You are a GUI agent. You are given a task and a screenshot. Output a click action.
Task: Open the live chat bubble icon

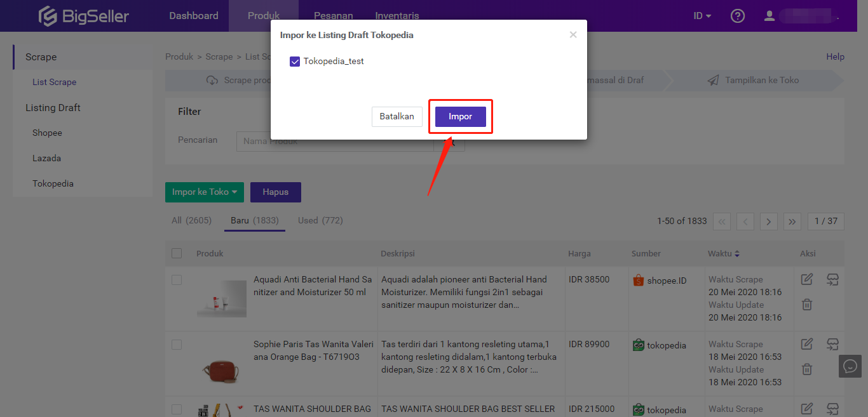(850, 366)
